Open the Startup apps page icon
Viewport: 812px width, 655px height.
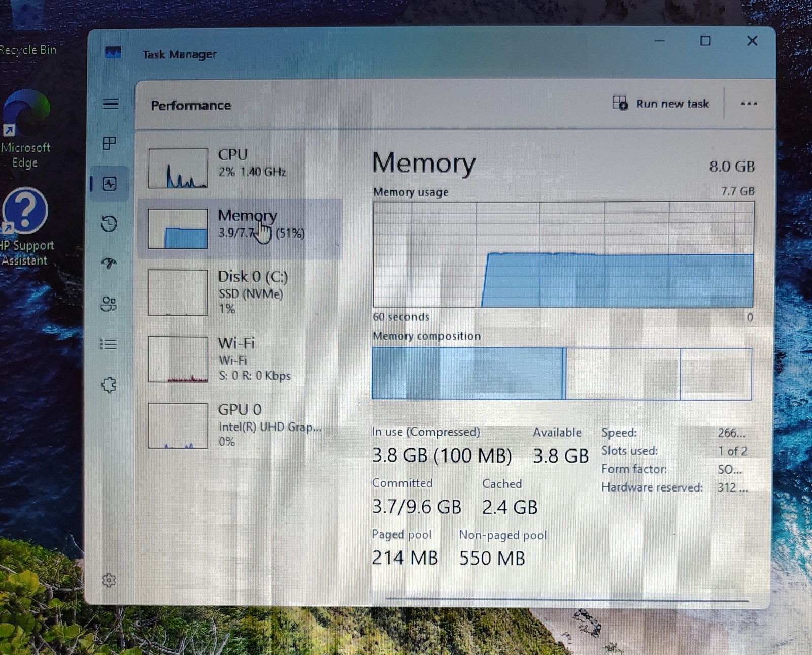[109, 263]
